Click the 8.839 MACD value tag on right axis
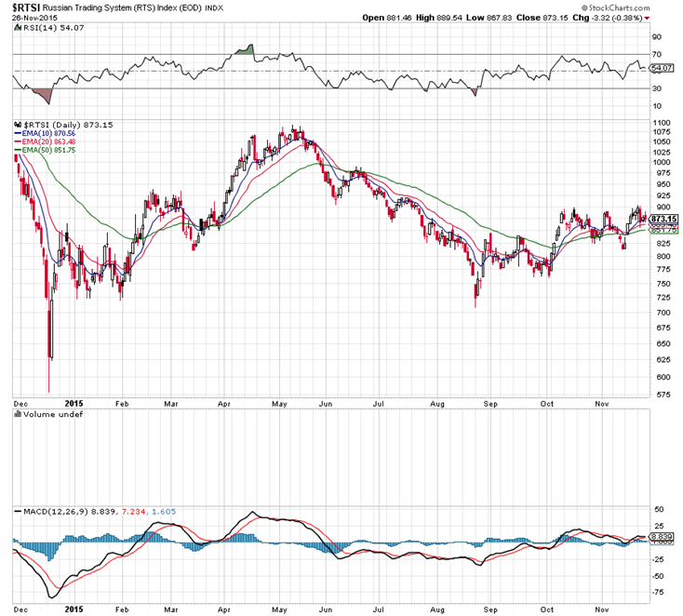The height and width of the screenshot is (616, 683). [x=661, y=536]
